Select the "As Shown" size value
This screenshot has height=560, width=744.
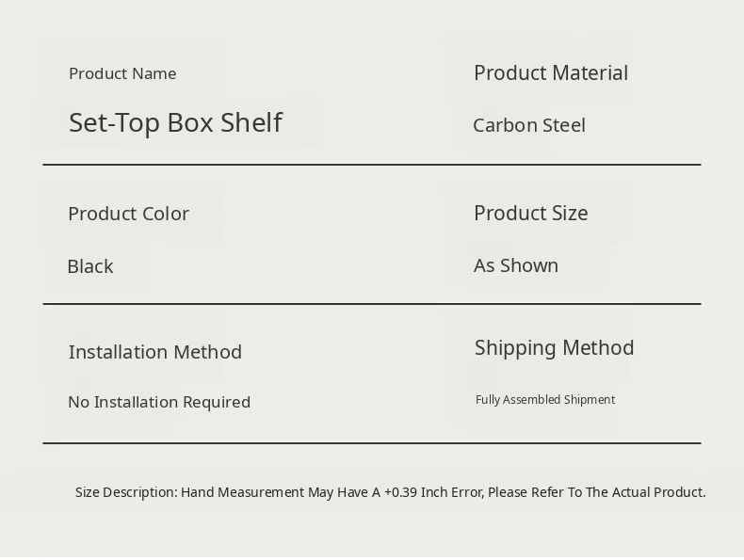516,265
